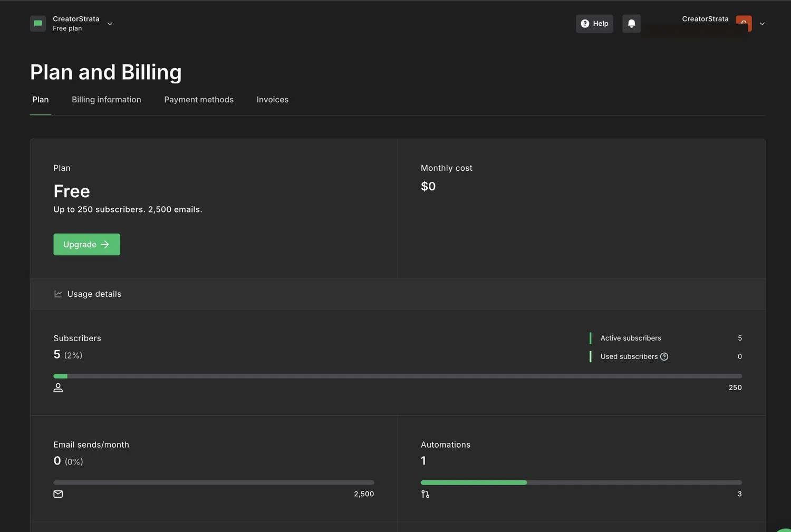Click the Upgrade button
Image resolution: width=791 pixels, height=532 pixels.
[87, 245]
